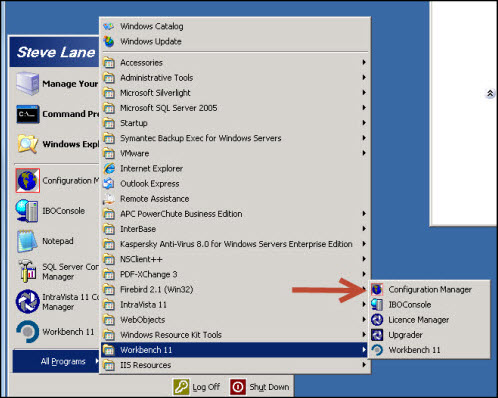Expand the VMware submenu arrow
The image size is (498, 398).
click(364, 153)
